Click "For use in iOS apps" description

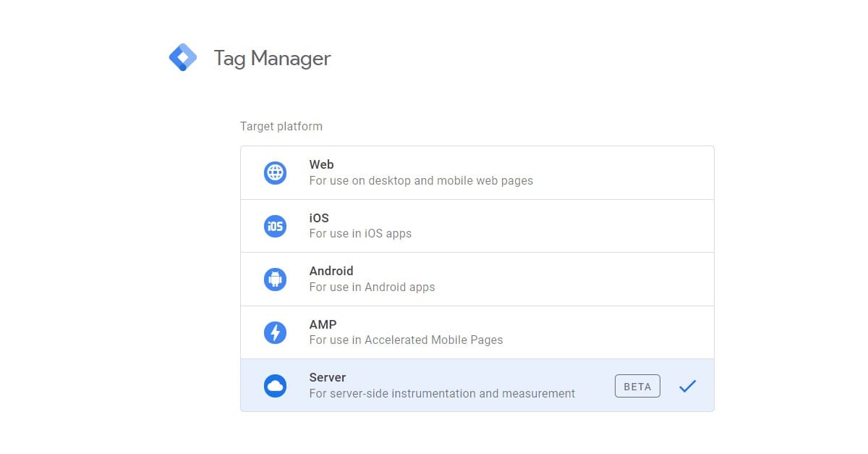tap(360, 234)
